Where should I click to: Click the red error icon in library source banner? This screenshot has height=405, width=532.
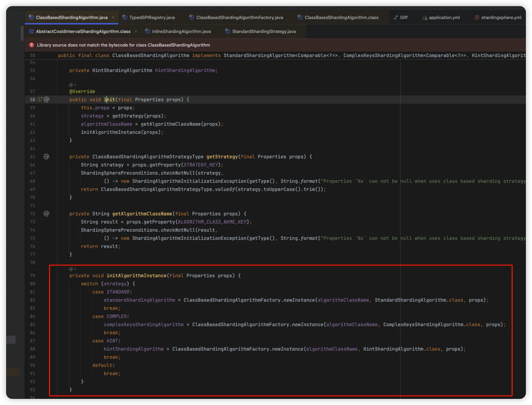pyautogui.click(x=32, y=45)
